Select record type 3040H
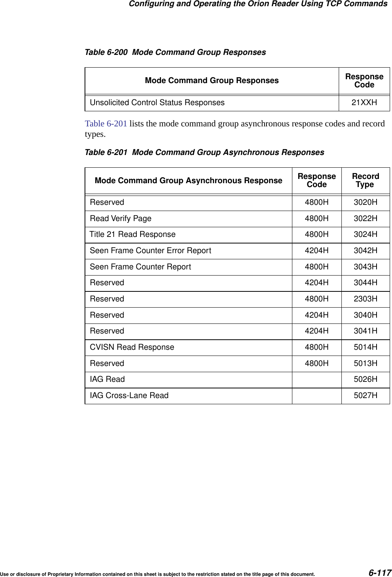Viewport: 392px width, 577px height. point(366,315)
